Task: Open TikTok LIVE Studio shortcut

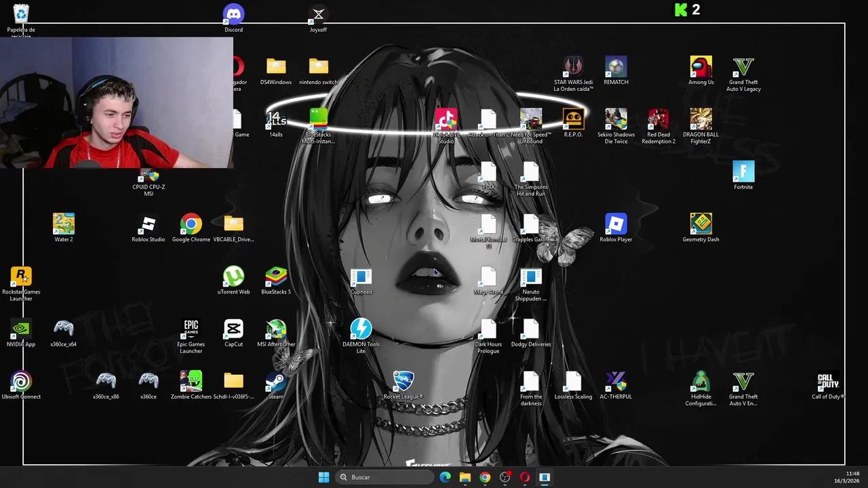Action: point(446,126)
